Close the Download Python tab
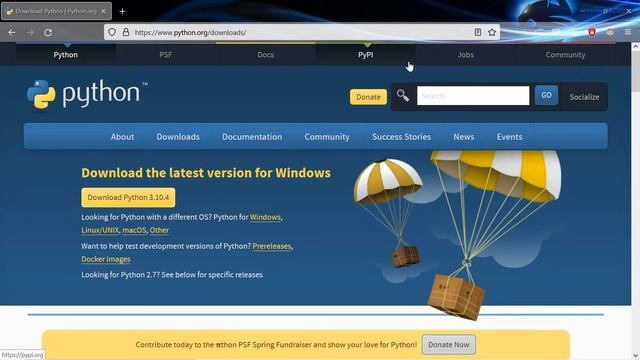Screen dimensions: 640x360 [103, 11]
